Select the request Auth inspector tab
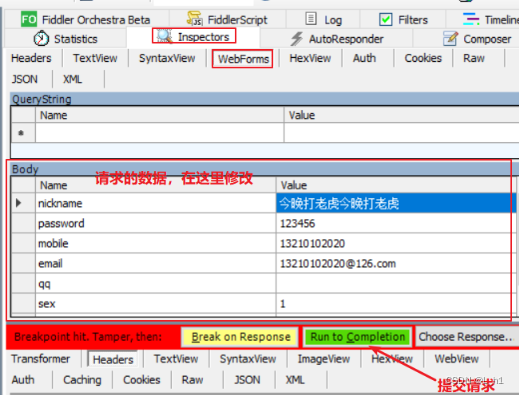 tap(364, 58)
